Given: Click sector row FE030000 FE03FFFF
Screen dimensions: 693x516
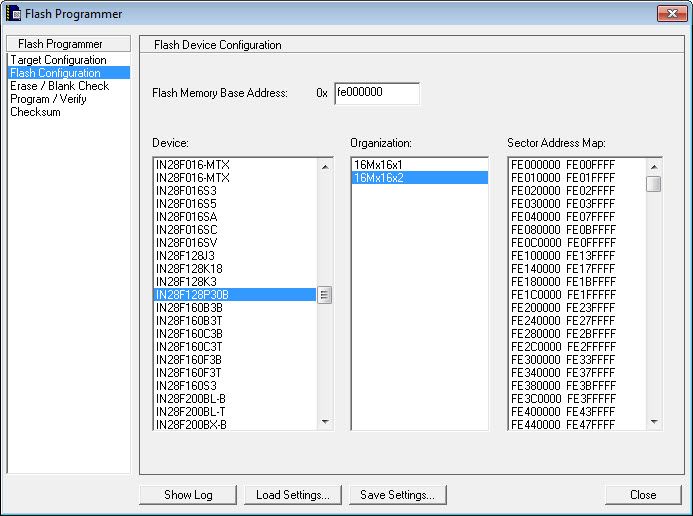Looking at the screenshot, I should 577,204.
